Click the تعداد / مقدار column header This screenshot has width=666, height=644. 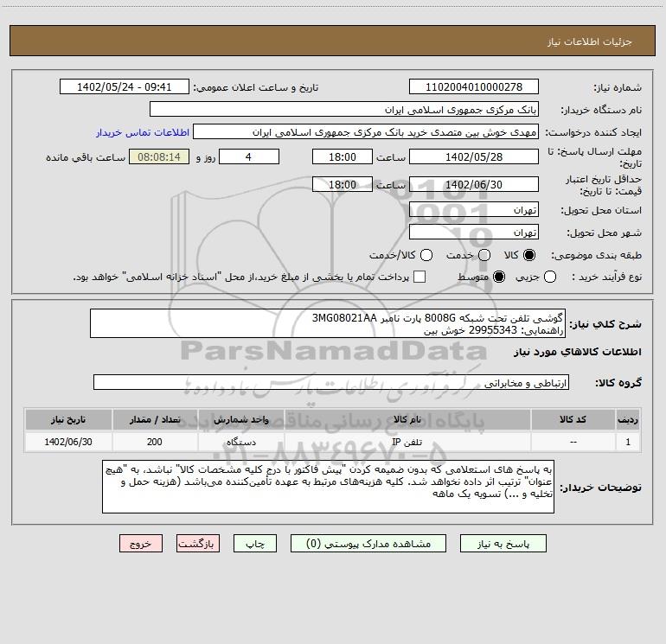[x=155, y=420]
